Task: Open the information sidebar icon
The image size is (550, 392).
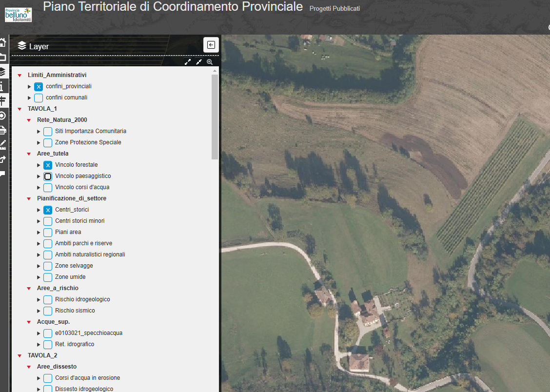Action: tap(2, 86)
